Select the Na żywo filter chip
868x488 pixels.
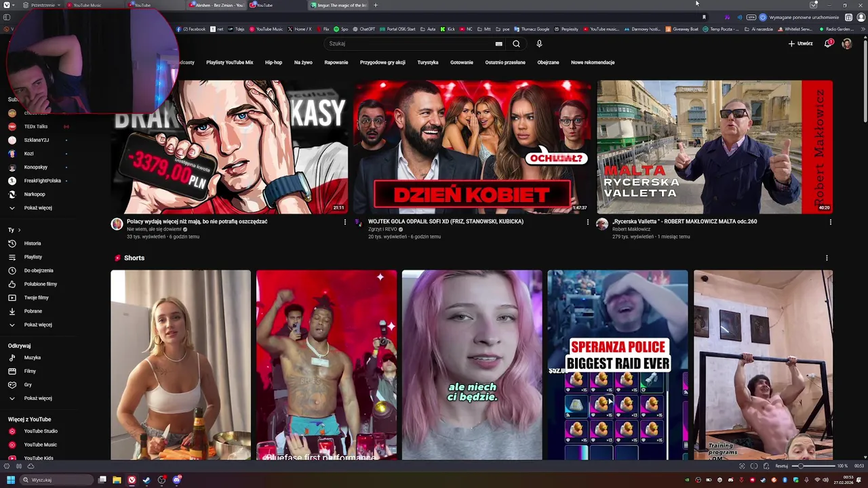(x=303, y=62)
